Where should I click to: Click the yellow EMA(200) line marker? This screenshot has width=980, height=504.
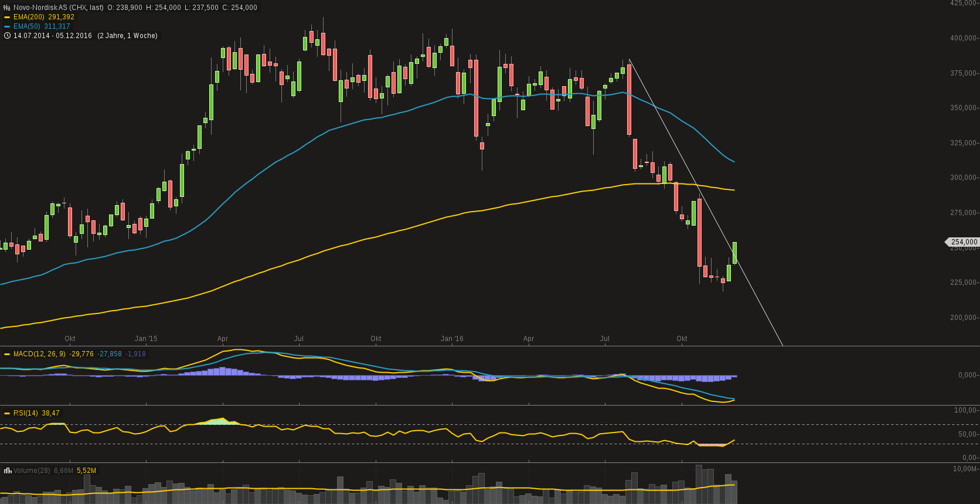7,17
